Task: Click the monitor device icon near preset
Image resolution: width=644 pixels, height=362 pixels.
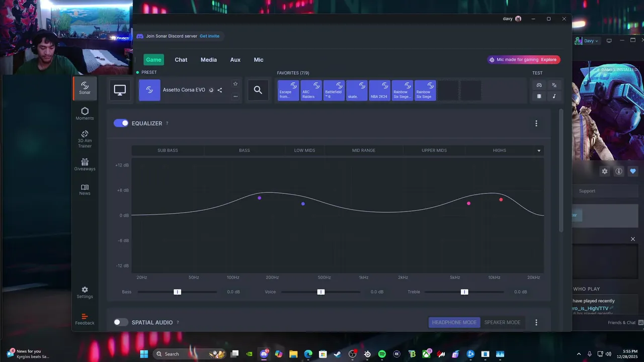Action: 120,90
